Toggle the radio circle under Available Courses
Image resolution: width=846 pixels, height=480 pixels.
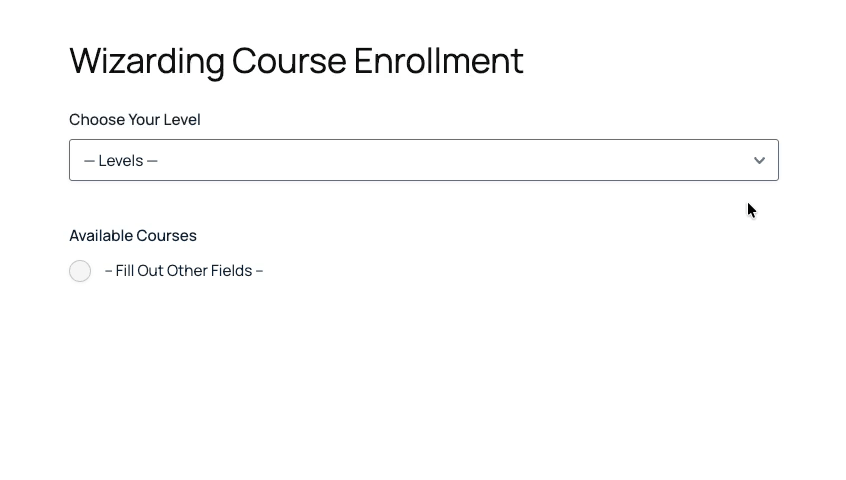click(80, 271)
